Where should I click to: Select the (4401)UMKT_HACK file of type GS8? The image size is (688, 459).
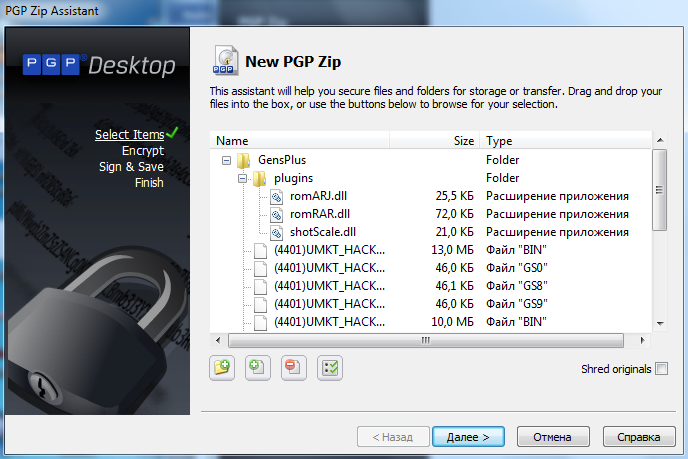pos(330,286)
